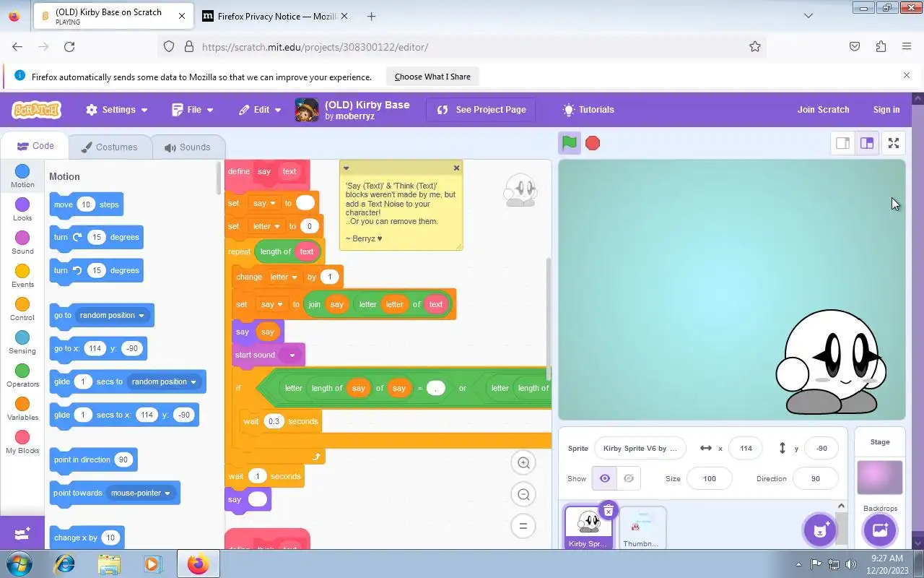Open the glide 'random position' dropdown
The height and width of the screenshot is (578, 924).
(164, 381)
